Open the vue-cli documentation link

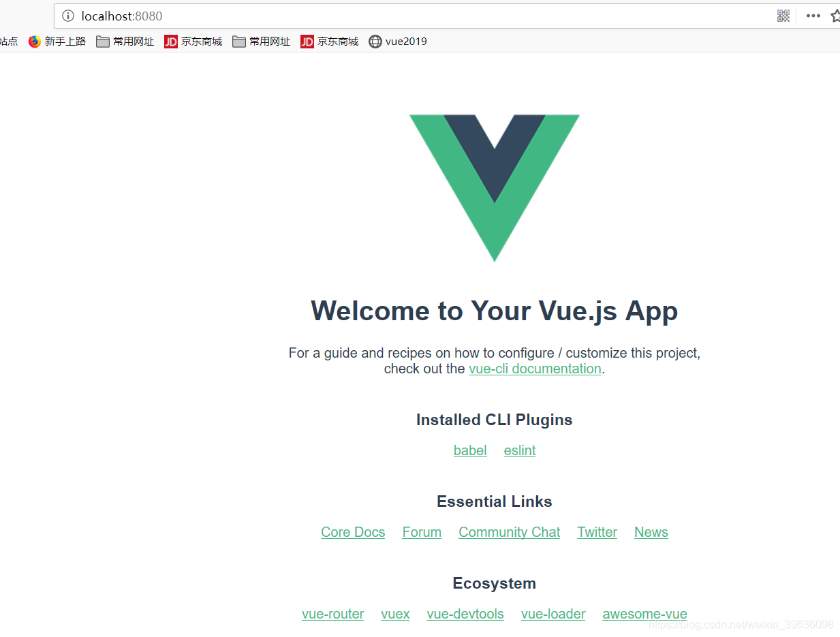[x=535, y=369]
